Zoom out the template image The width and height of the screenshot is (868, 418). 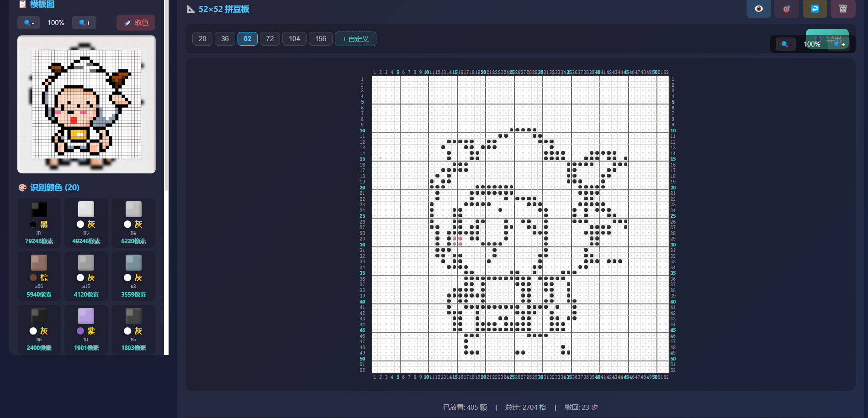(x=28, y=23)
